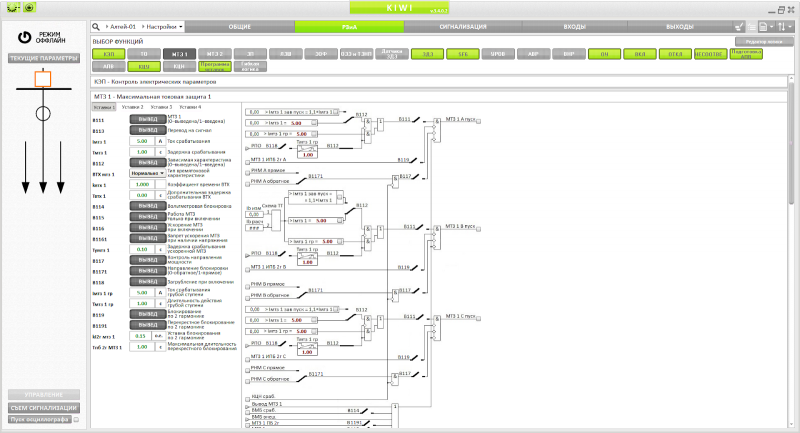This screenshot has height=433, width=800.
Task: Select the КЦН function button
Action: pyautogui.click(x=180, y=66)
